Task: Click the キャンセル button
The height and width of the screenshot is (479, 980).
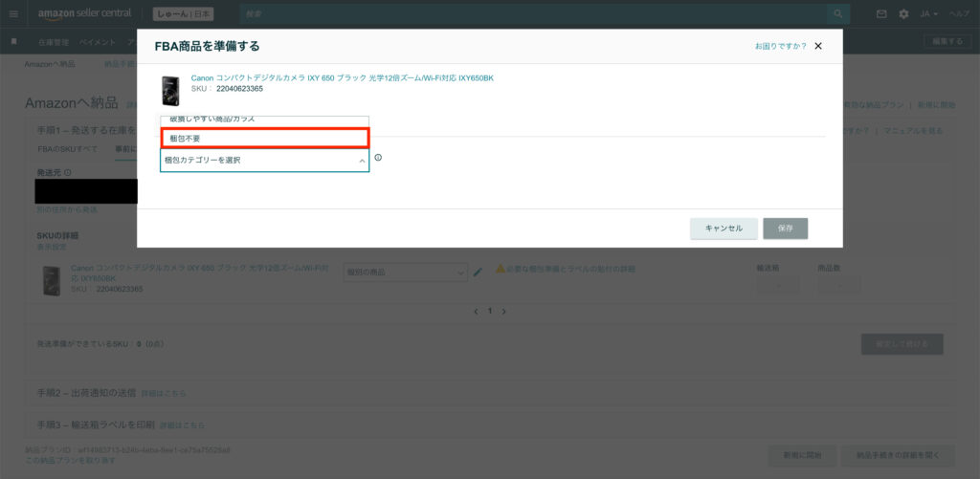Action: (x=724, y=229)
